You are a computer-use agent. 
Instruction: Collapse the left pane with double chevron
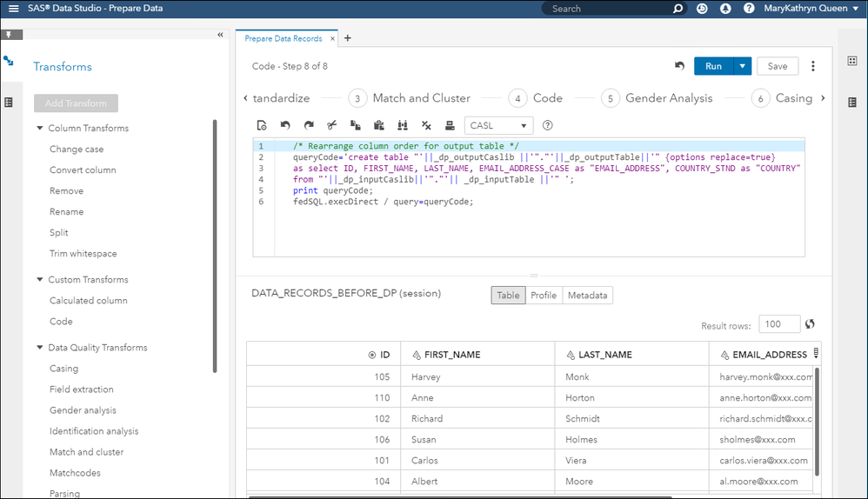[x=220, y=34]
